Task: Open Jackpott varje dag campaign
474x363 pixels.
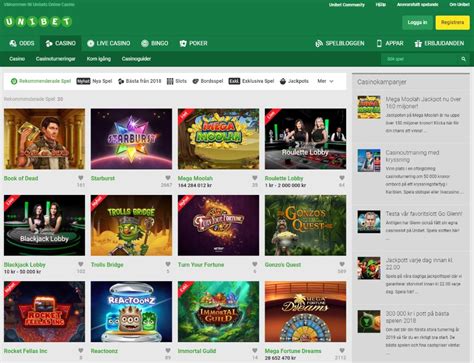Action: coord(369,268)
